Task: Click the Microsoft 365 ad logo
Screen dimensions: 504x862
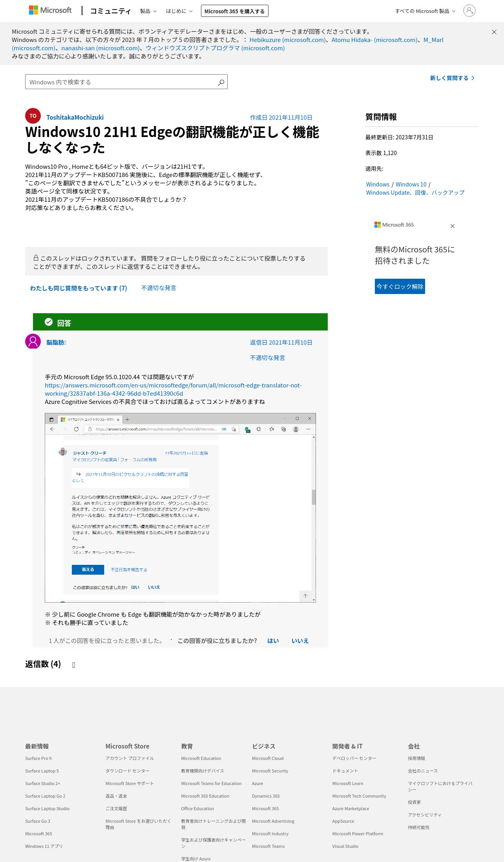Action: pyautogui.click(x=394, y=225)
